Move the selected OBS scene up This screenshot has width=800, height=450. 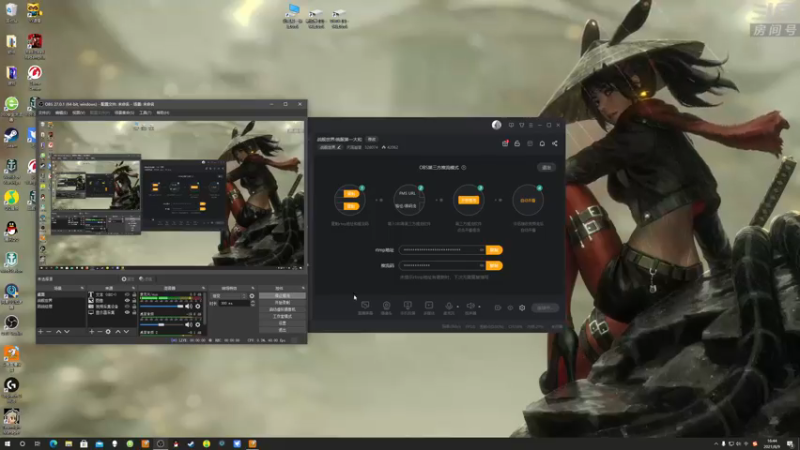pos(58,332)
